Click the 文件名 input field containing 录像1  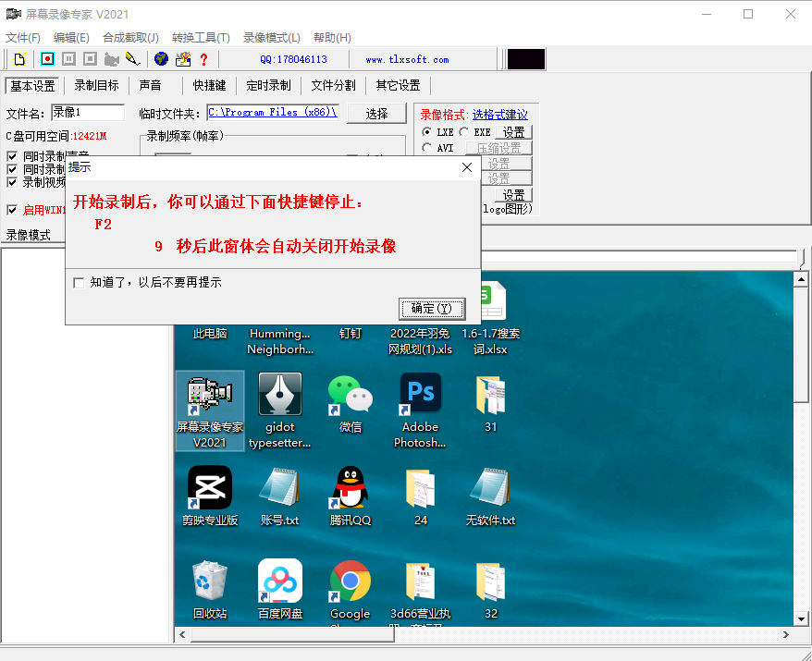point(87,113)
